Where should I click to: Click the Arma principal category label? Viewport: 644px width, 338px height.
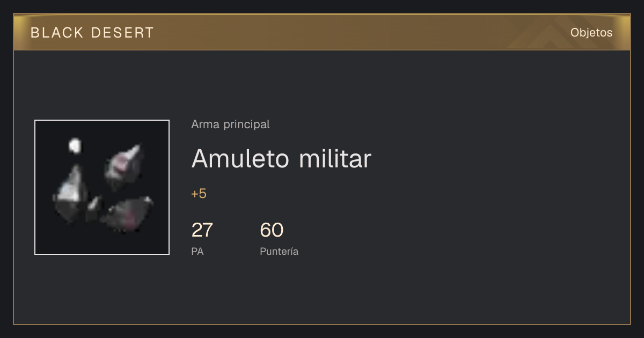230,124
